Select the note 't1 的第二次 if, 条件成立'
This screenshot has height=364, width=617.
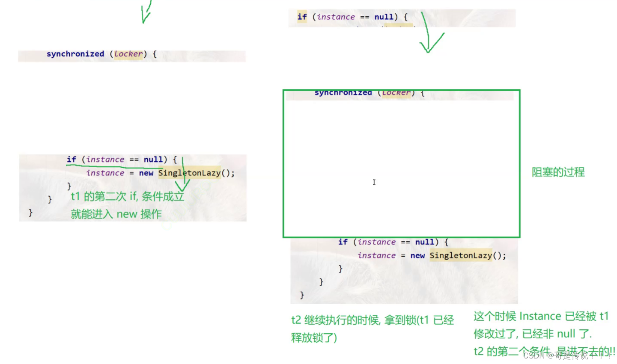point(128,196)
